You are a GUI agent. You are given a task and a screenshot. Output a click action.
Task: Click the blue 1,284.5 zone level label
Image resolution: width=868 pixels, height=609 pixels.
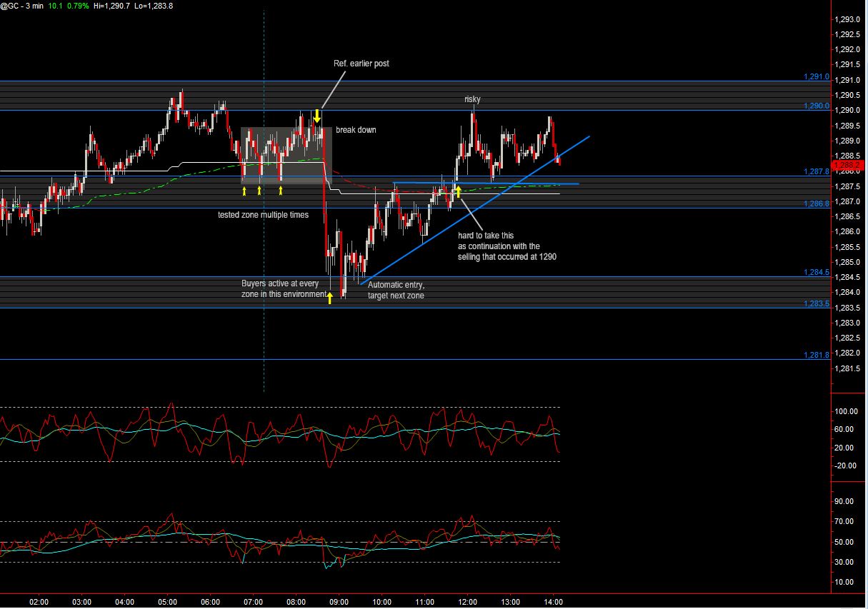point(817,272)
